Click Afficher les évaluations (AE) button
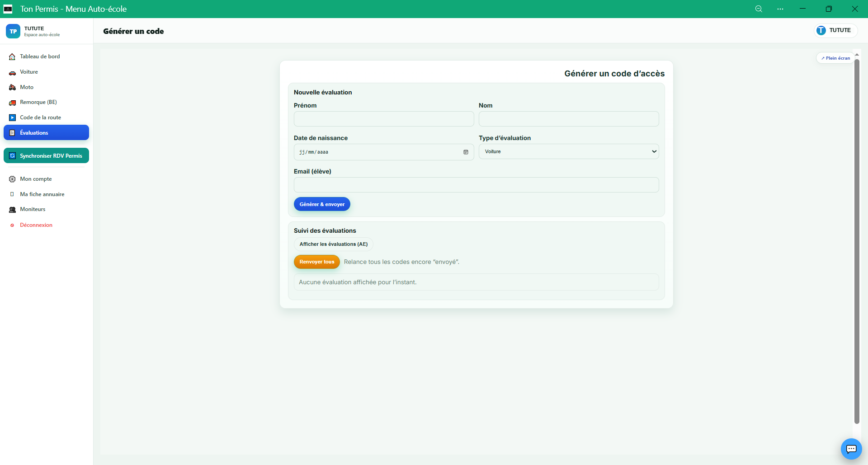The width and height of the screenshot is (868, 465). 334,244
